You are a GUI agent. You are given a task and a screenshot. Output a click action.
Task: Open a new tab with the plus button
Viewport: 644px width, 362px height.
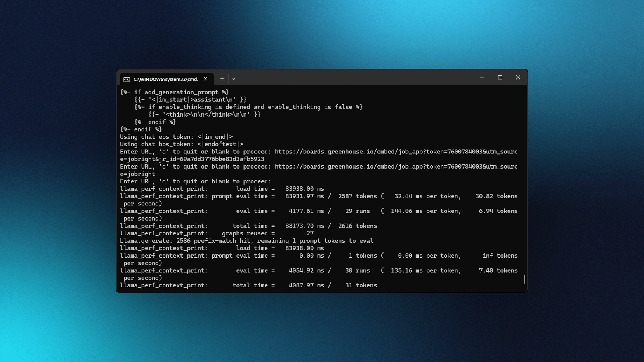click(x=222, y=79)
